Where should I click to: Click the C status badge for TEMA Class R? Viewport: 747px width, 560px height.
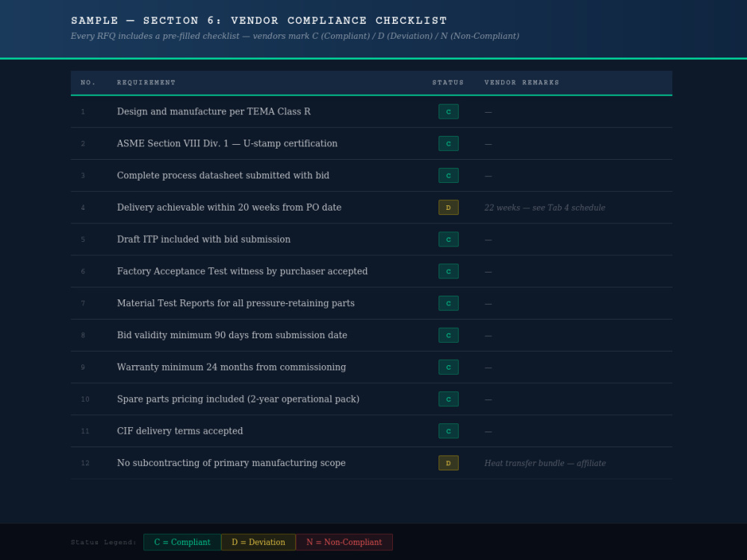pyautogui.click(x=448, y=111)
